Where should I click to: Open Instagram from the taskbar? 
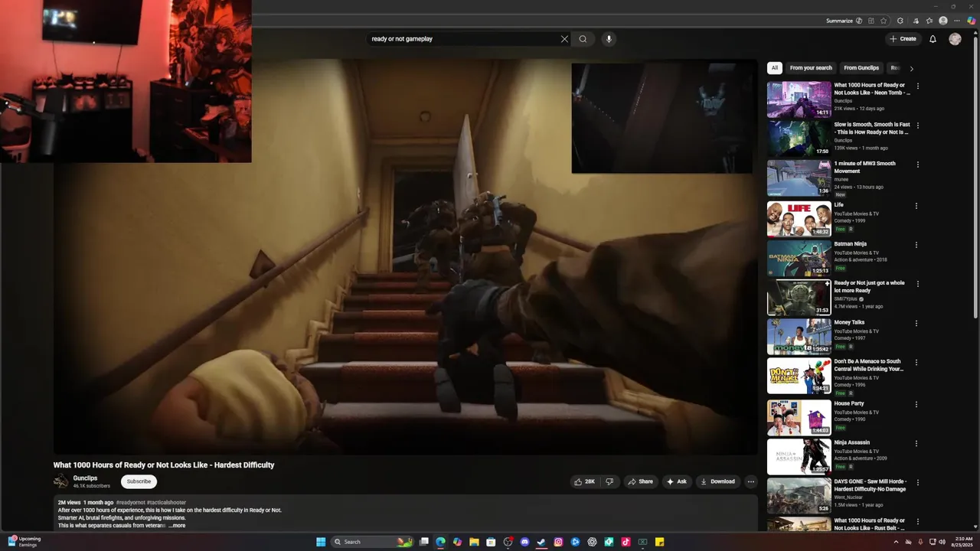(558, 542)
